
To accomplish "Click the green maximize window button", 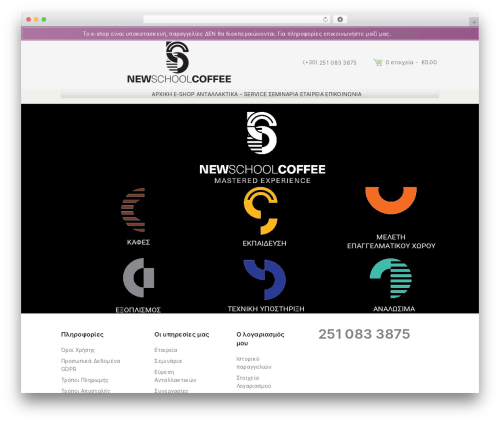I will pos(44,20).
